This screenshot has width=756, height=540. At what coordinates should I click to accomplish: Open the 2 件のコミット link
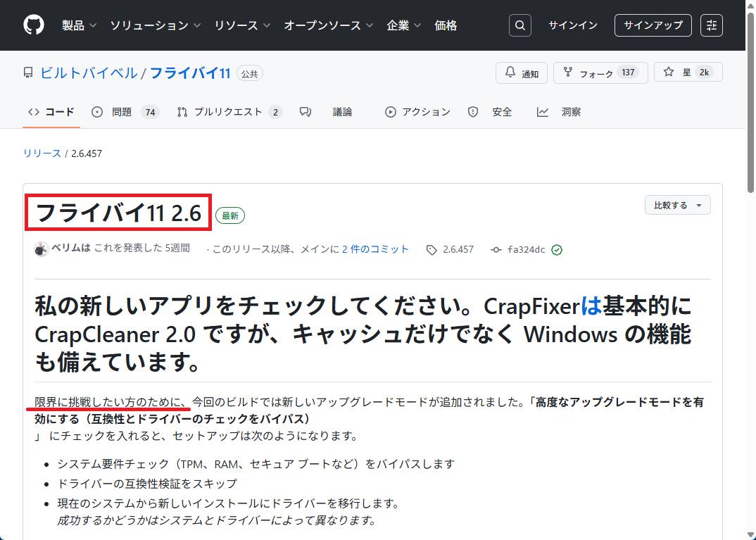[x=375, y=249]
